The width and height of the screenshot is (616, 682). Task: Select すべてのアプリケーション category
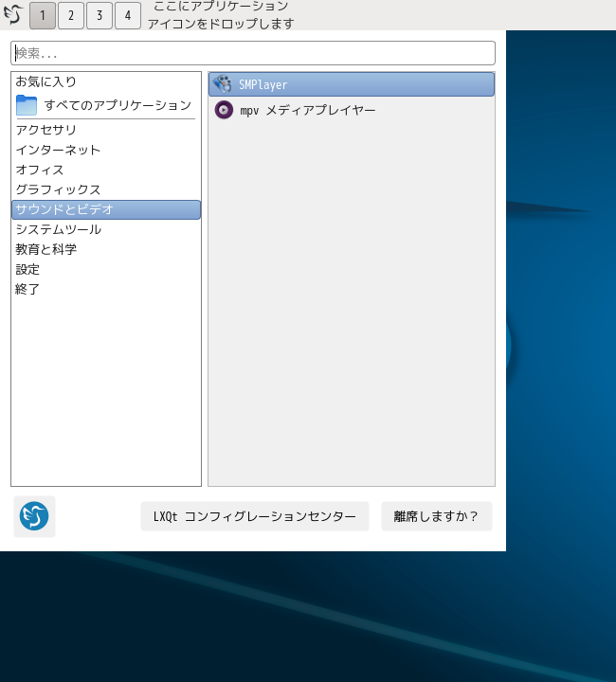pyautogui.click(x=106, y=105)
